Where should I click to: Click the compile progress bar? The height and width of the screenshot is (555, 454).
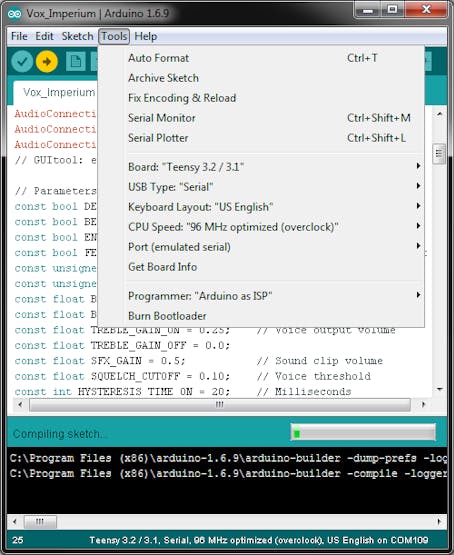pyautogui.click(x=363, y=433)
